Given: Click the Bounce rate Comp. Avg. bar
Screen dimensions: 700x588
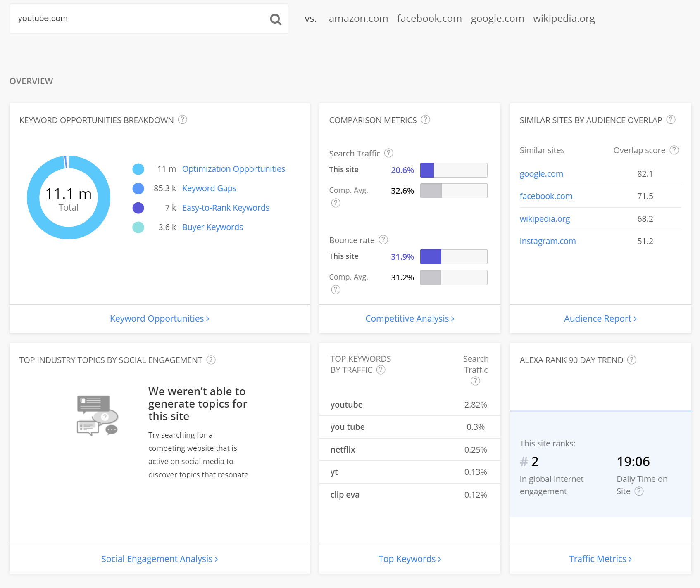Looking at the screenshot, I should point(454,277).
